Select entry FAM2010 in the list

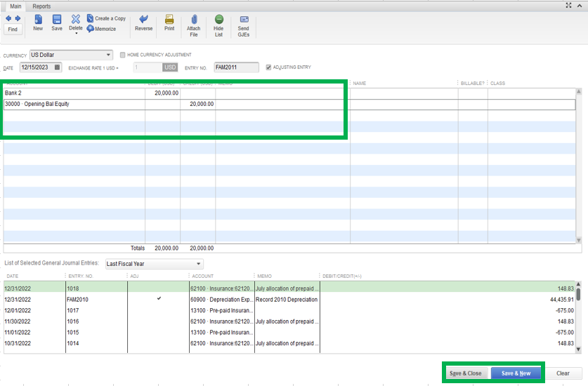[x=289, y=300]
